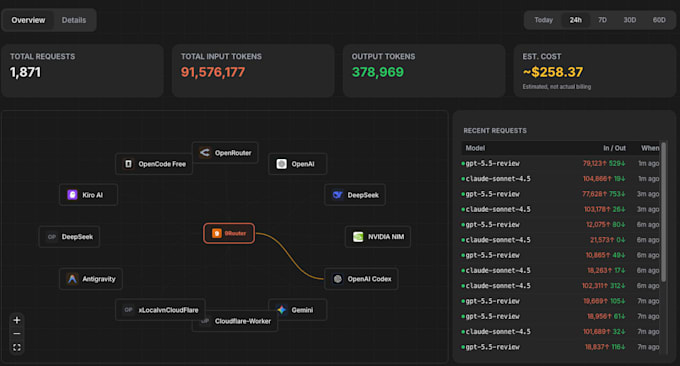Select the Today time range
The height and width of the screenshot is (366, 680).
click(x=543, y=20)
